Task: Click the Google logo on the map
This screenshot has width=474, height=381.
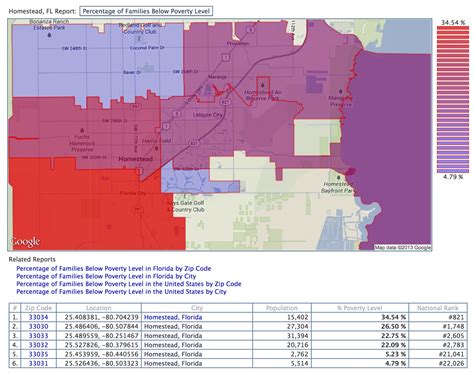Action: pos(25,241)
